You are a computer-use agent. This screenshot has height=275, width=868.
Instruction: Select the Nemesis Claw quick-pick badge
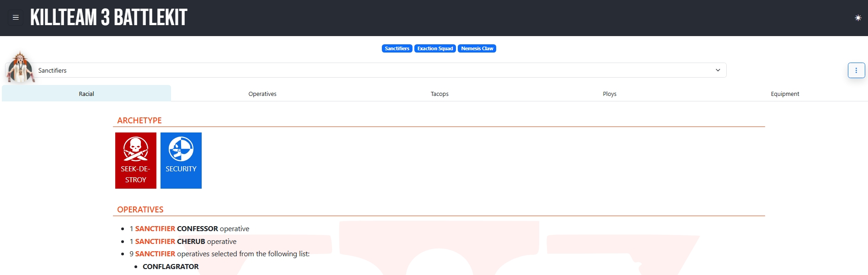click(477, 48)
